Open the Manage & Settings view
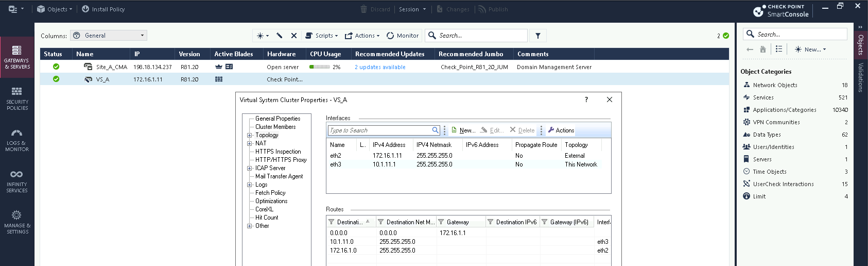Image resolution: width=868 pixels, height=266 pixels. [17, 222]
